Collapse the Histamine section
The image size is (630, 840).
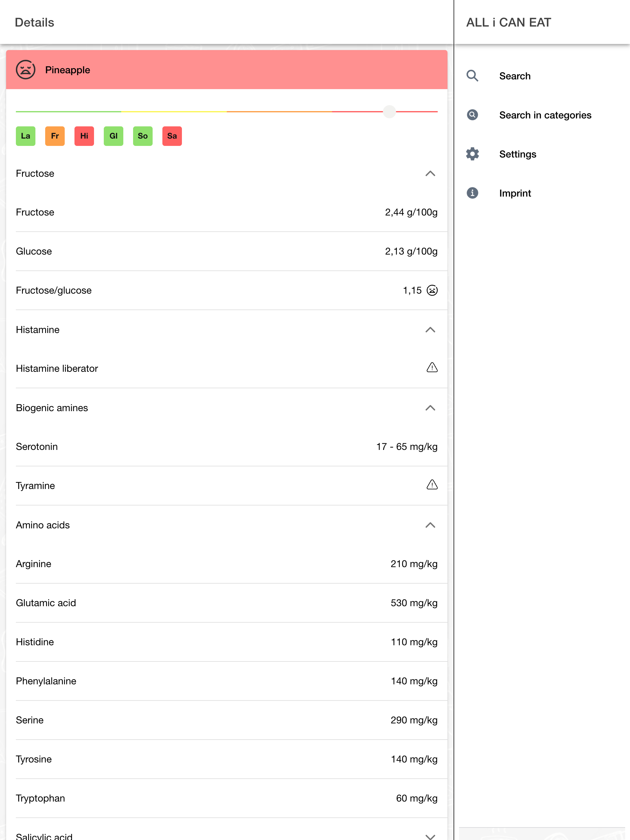pos(430,330)
